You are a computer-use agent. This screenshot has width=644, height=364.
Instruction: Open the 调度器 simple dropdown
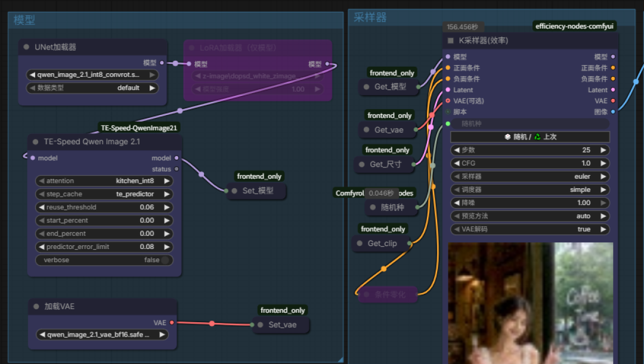[x=530, y=189]
